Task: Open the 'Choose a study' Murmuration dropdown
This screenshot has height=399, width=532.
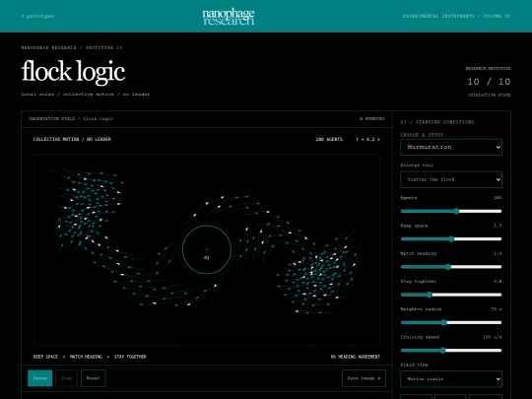Action: click(x=451, y=147)
